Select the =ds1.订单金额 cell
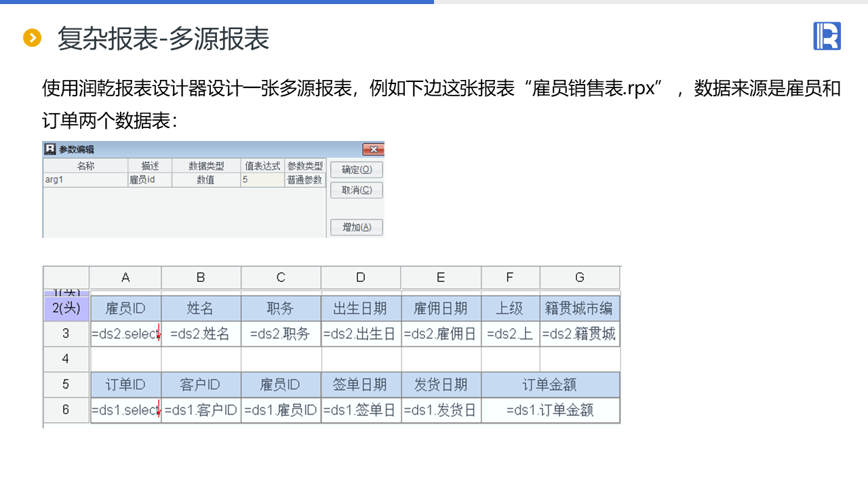 (551, 410)
